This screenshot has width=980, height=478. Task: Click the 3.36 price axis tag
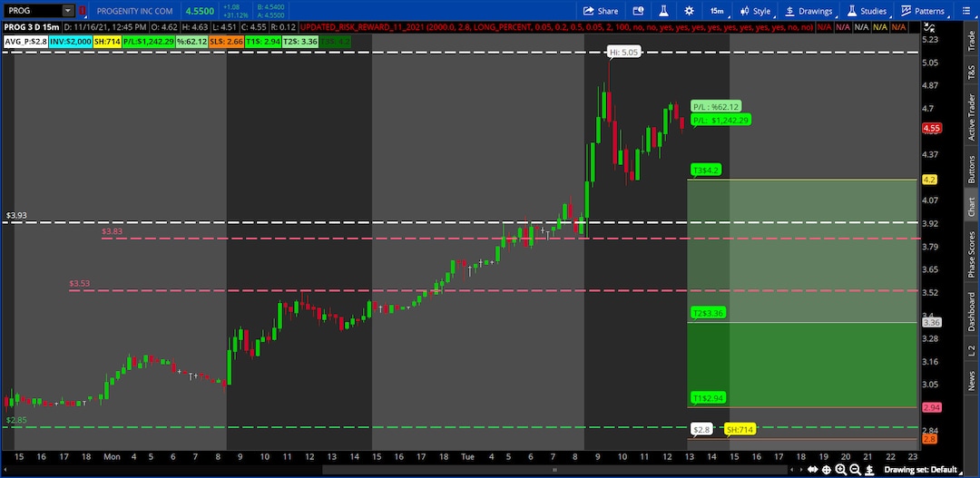pyautogui.click(x=931, y=322)
